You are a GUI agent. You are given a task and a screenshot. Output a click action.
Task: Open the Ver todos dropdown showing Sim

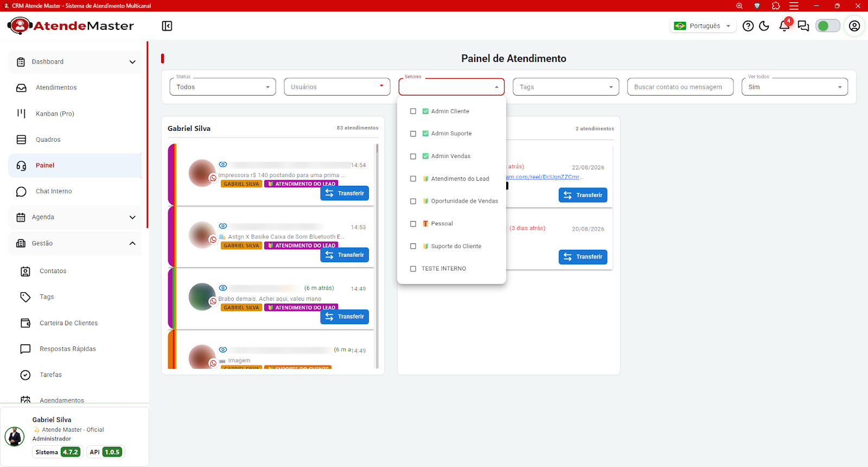[795, 87]
